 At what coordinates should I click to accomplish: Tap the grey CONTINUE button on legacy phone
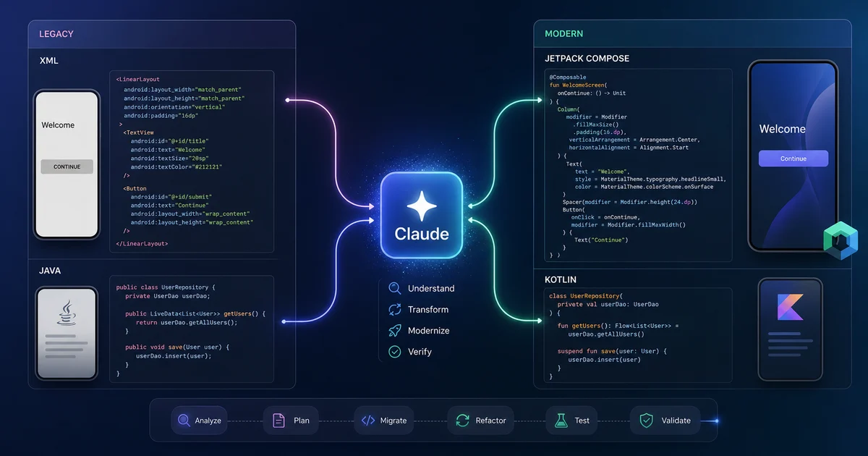(x=67, y=166)
